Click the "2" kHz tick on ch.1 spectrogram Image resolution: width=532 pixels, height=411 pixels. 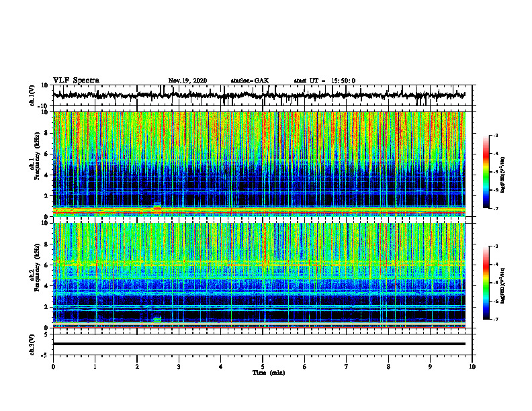pyautogui.click(x=46, y=195)
